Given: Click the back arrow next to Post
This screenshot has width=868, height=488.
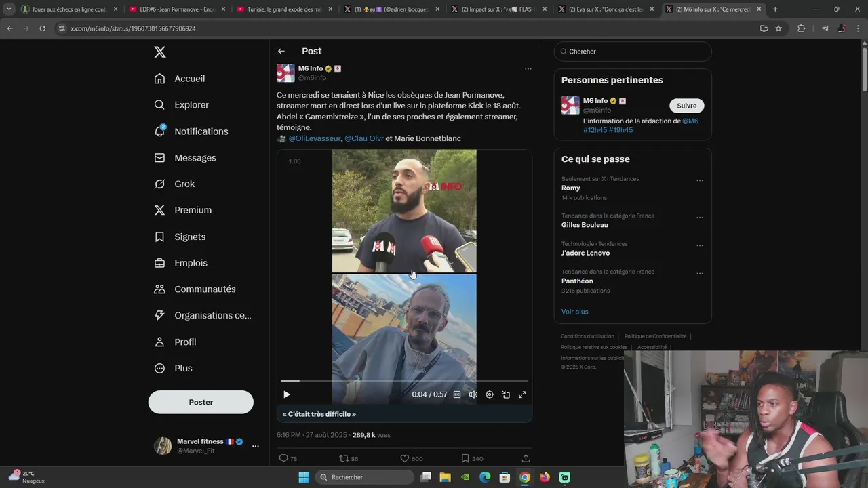Looking at the screenshot, I should tap(281, 52).
